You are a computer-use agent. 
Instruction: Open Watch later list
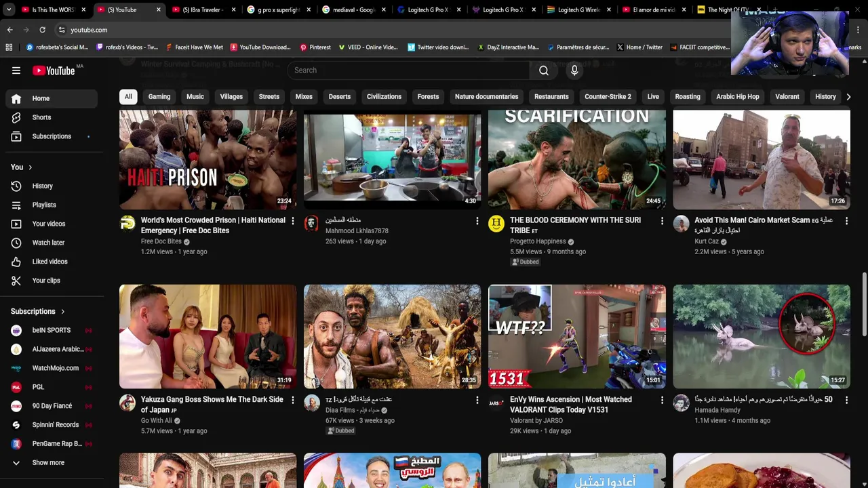click(52, 243)
